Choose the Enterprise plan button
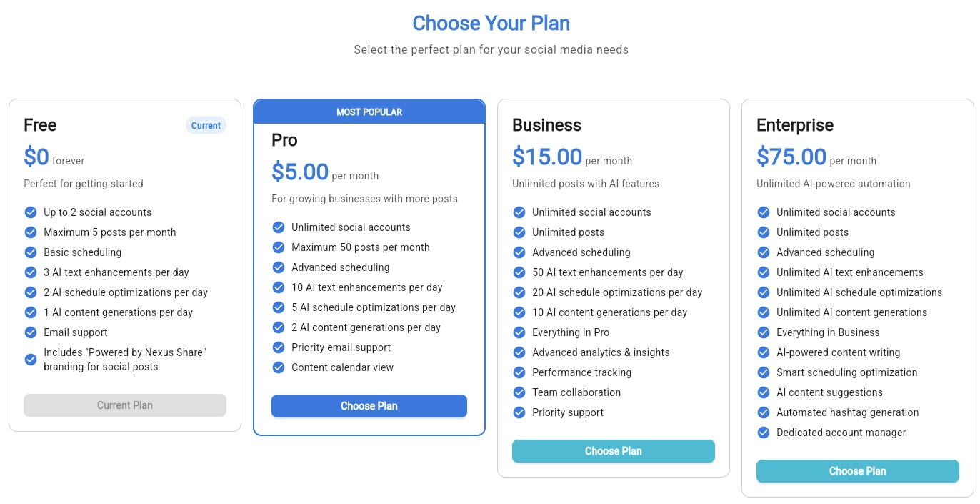 [857, 471]
